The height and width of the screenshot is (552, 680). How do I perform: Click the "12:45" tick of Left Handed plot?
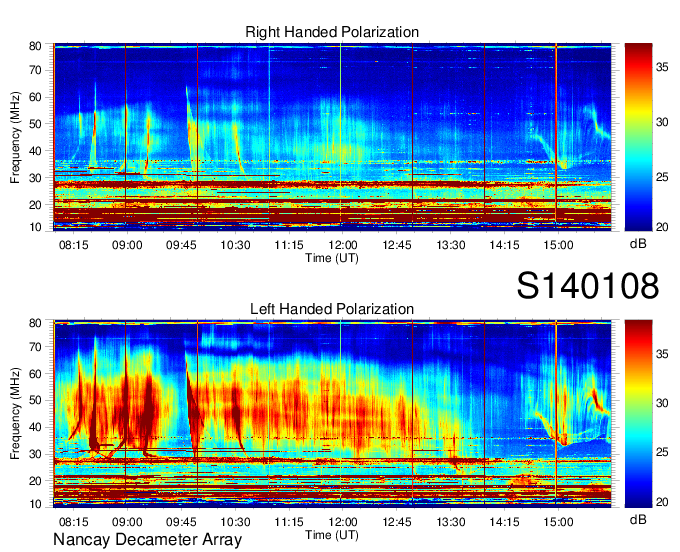click(x=396, y=522)
